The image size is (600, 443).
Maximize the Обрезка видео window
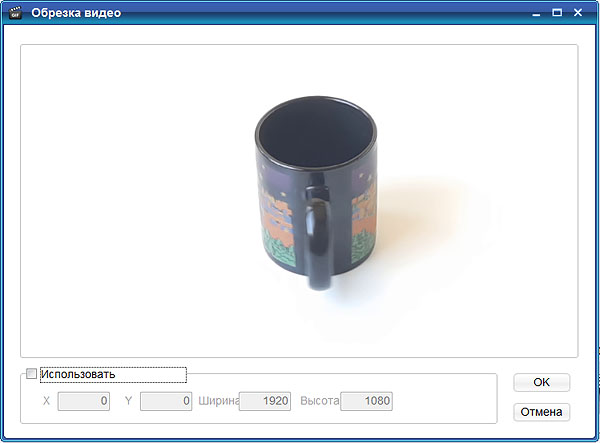coord(557,13)
